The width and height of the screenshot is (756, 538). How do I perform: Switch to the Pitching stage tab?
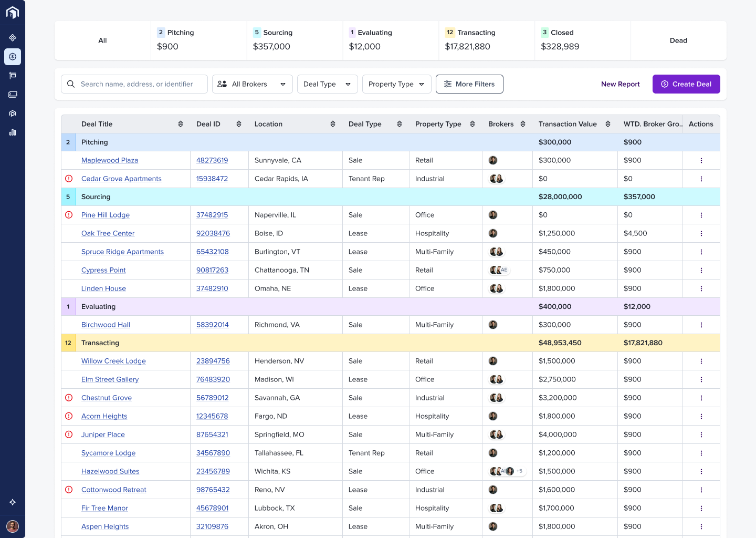[198, 40]
